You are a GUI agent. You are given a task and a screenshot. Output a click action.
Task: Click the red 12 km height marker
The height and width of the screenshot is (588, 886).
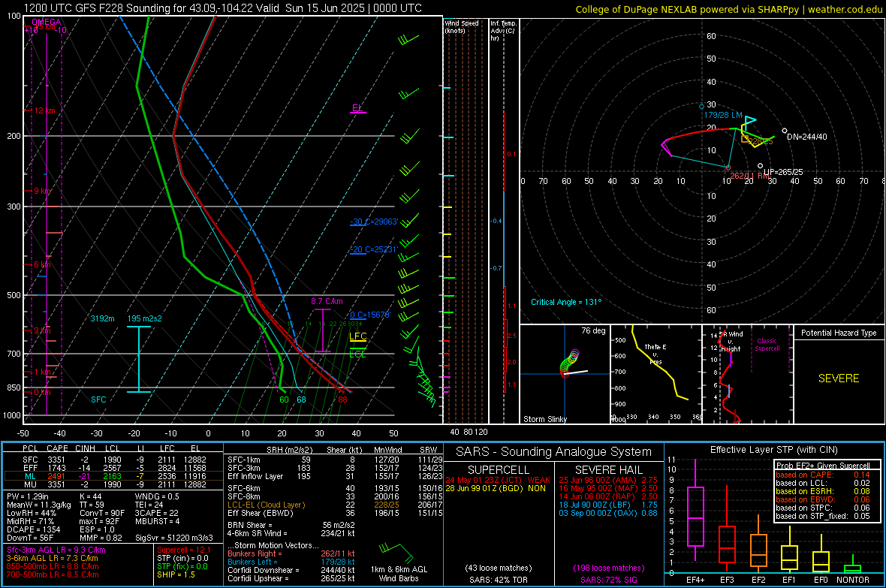(44, 111)
